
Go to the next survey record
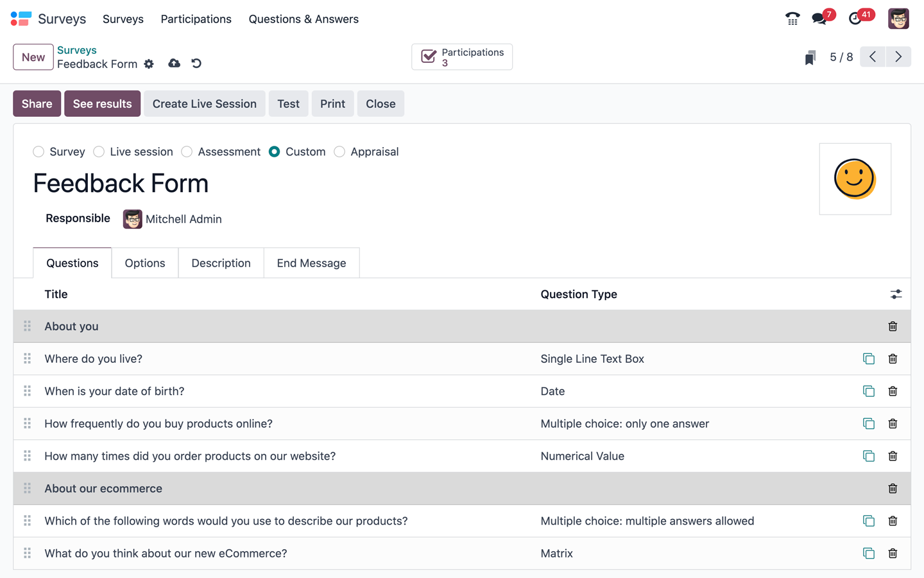coord(898,57)
